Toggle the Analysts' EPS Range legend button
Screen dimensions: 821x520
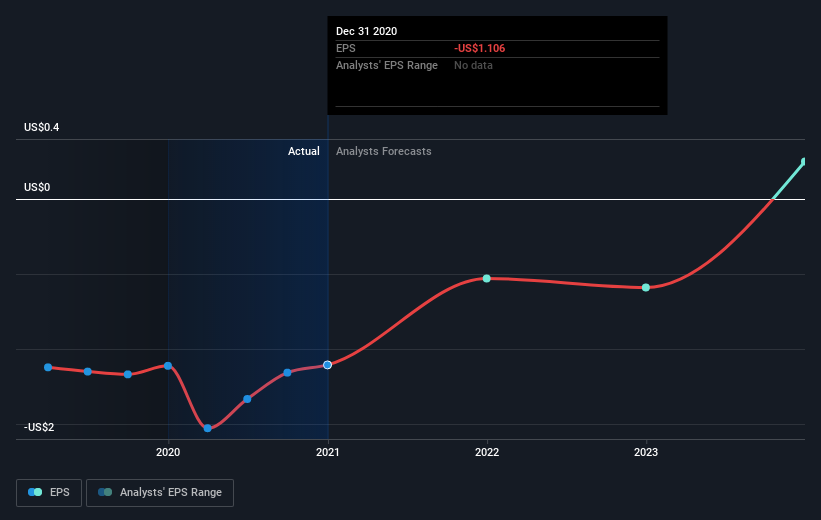click(160, 492)
